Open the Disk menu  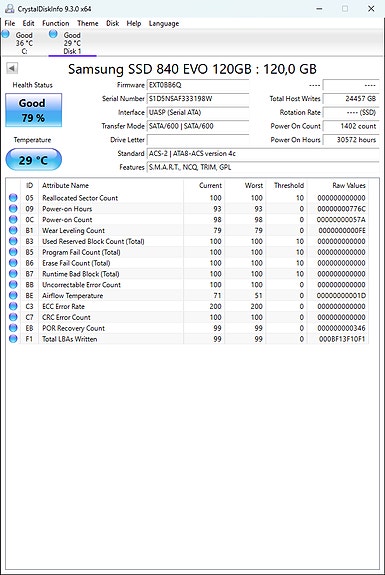tap(113, 23)
